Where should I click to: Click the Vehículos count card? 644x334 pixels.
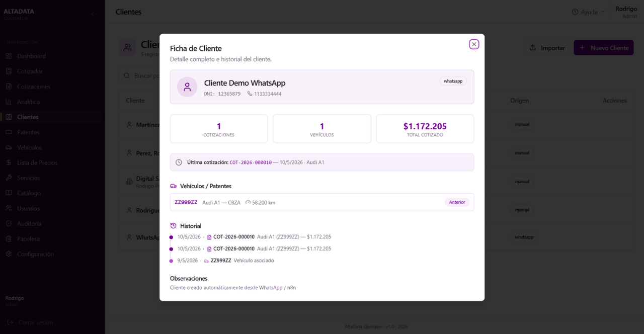[322, 129]
